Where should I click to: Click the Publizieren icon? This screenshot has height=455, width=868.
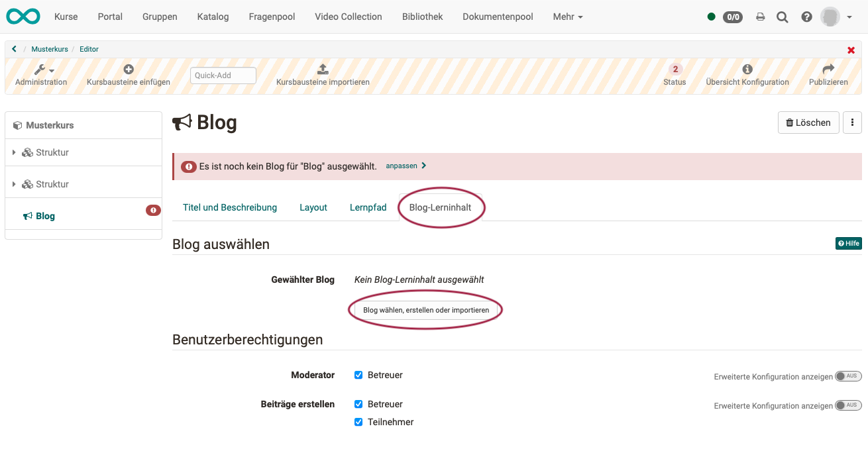828,68
